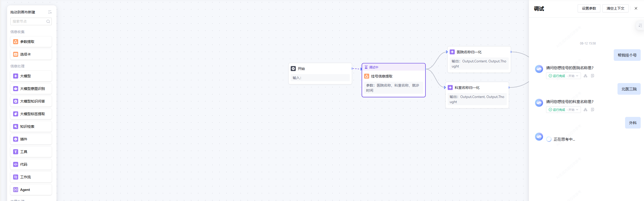This screenshot has width=644, height=201.
Task: Click the 设置参数 button
Action: pyautogui.click(x=589, y=8)
